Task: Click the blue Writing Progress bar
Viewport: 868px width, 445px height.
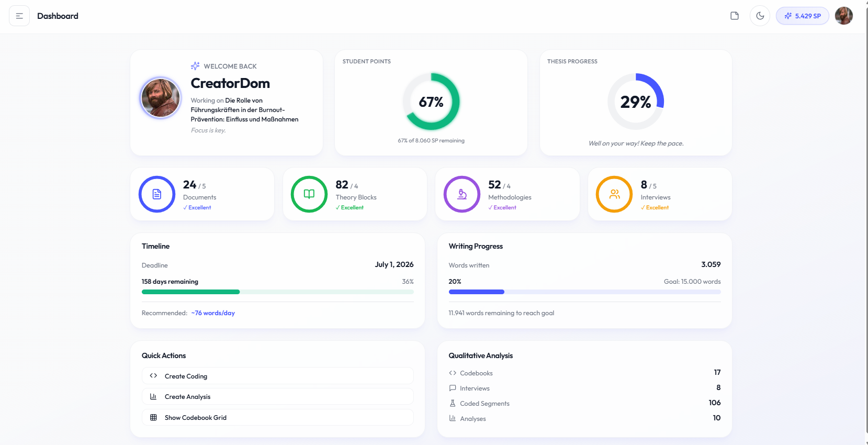Action: coord(477,292)
